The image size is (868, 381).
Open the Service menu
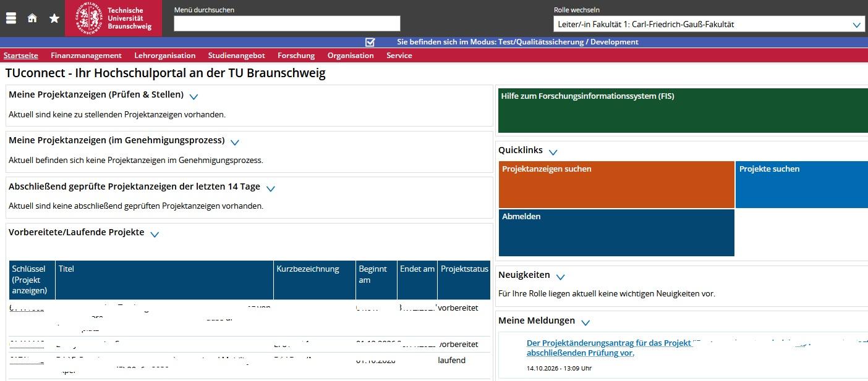coord(399,56)
